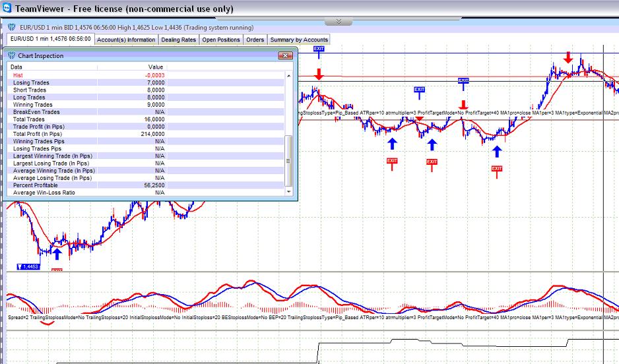Select the blue EXIT flag above the top blue line
This screenshot has height=364, width=619.
(x=319, y=49)
